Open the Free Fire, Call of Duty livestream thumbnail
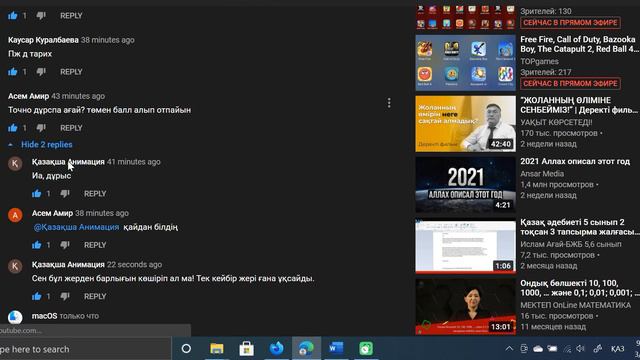Screen dimensions: 640x360 tap(465, 63)
